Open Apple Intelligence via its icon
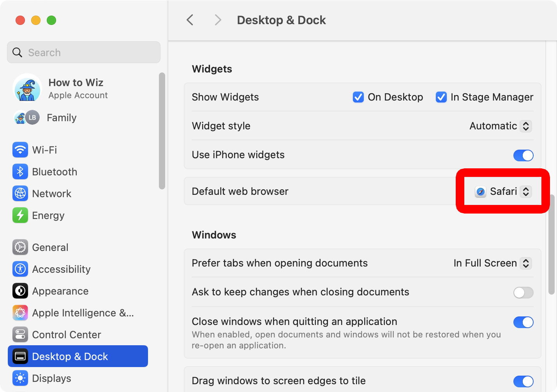The width and height of the screenshot is (557, 392). (20, 313)
